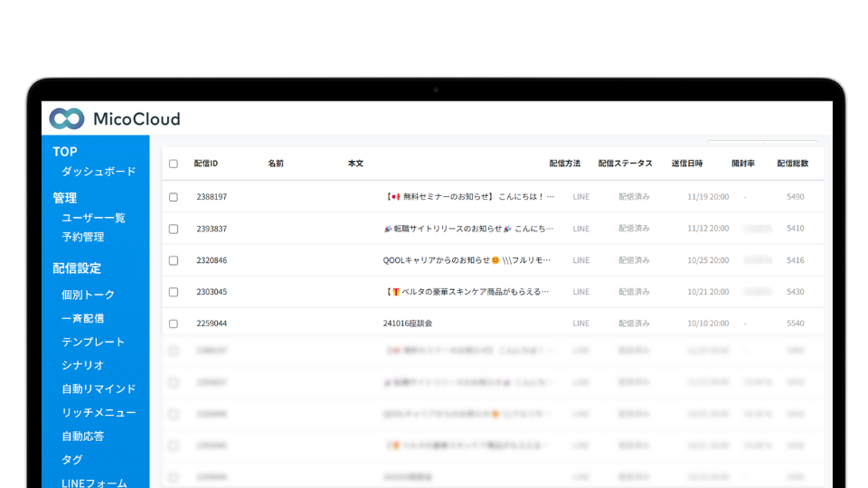Click send date 10/10 20:00
This screenshot has height=488, width=868.
[x=708, y=324]
